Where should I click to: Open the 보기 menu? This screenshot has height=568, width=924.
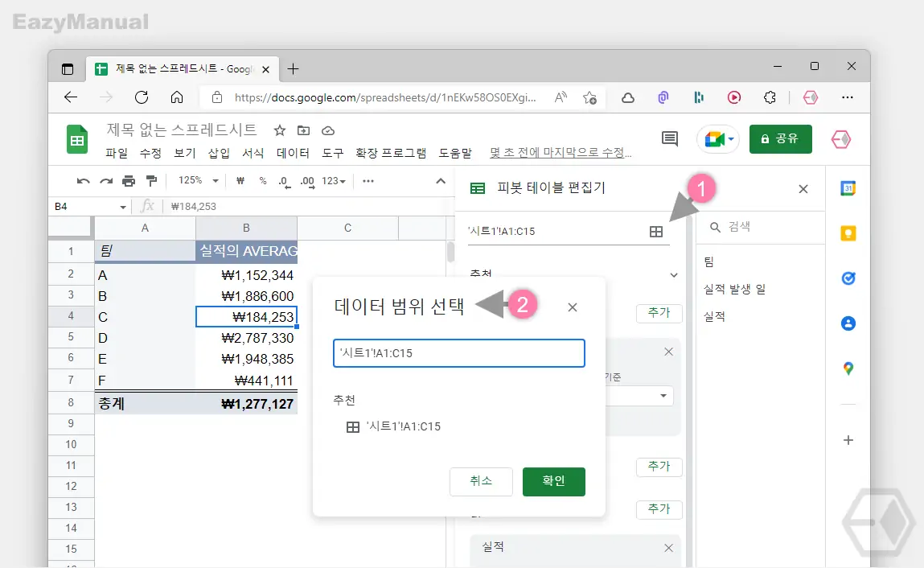click(x=184, y=154)
